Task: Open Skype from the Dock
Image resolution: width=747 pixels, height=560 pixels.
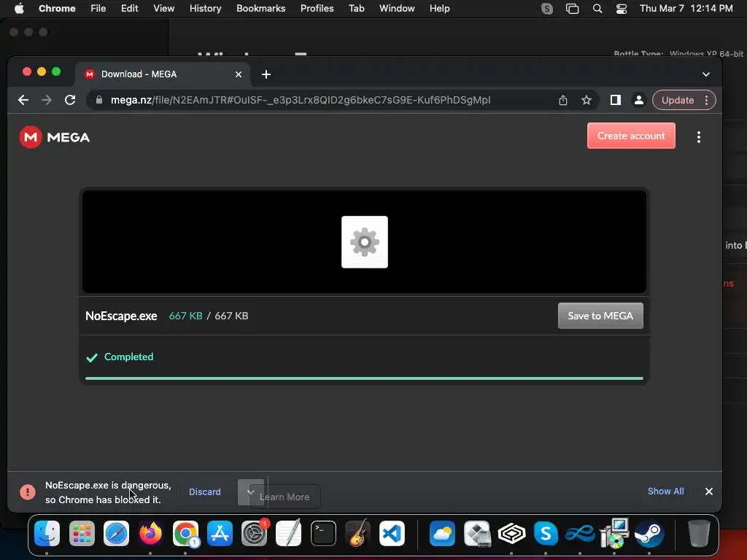Action: click(x=546, y=533)
